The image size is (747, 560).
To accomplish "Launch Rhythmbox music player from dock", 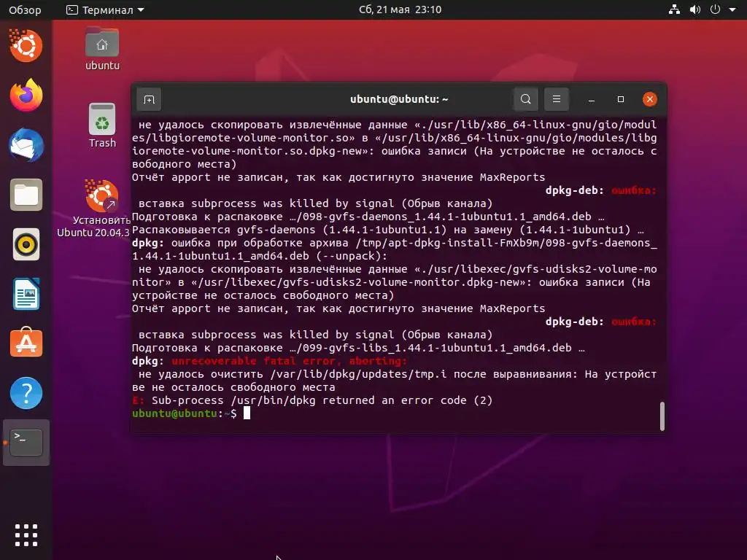I will coord(26,244).
